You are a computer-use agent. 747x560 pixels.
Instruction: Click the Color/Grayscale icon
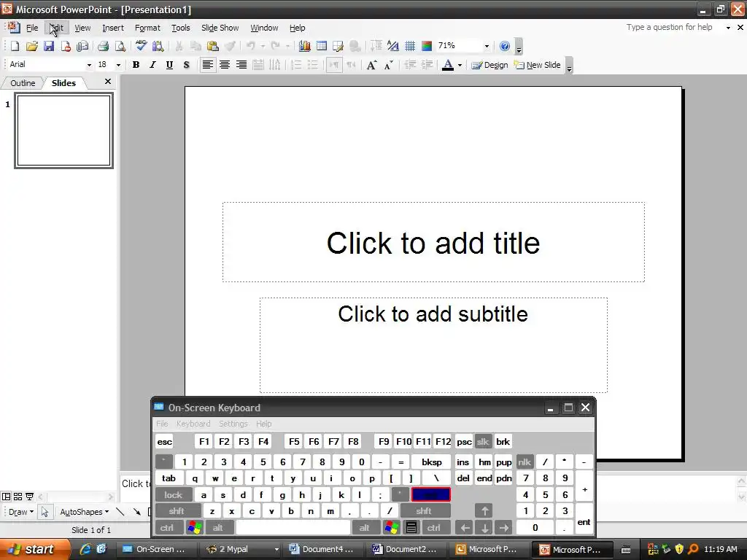[427, 46]
